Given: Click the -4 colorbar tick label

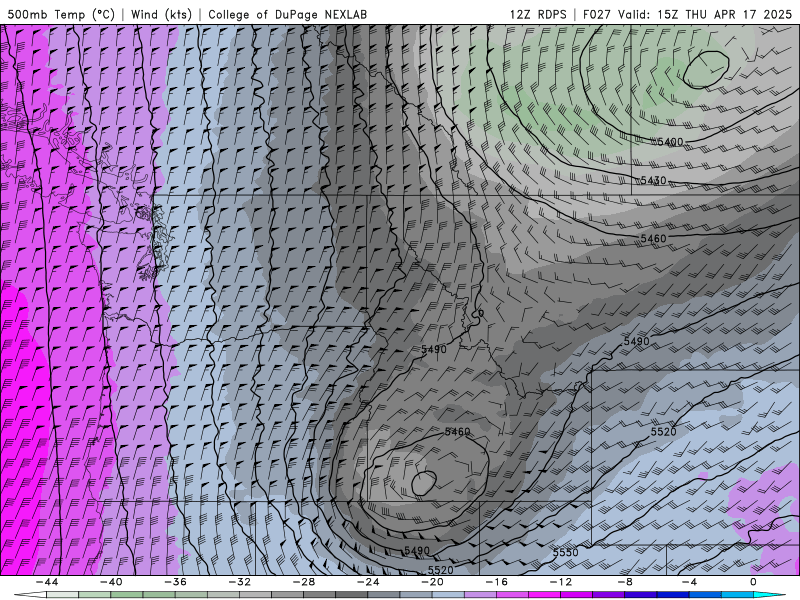Looking at the screenshot, I should 689,582.
